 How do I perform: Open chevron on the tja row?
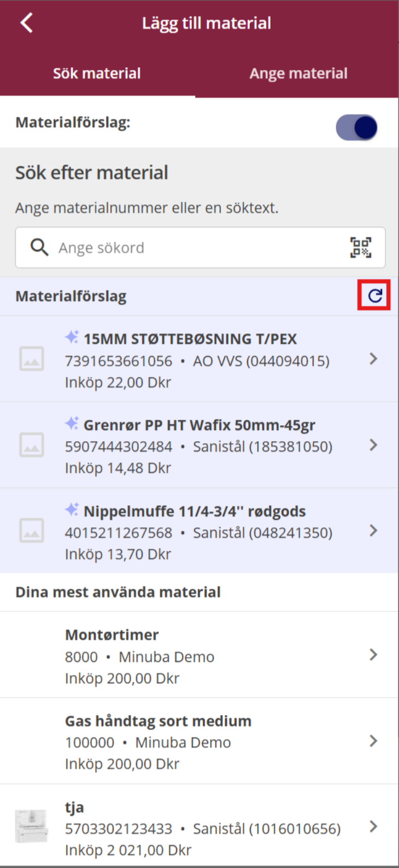pos(373,826)
